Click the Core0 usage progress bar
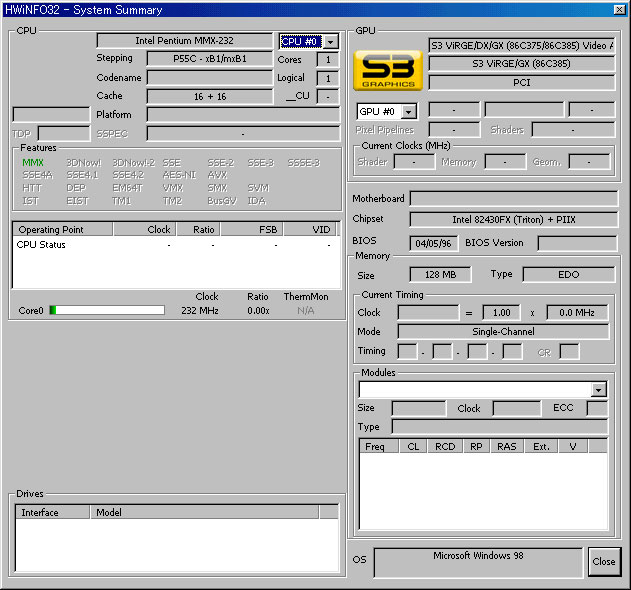The width and height of the screenshot is (631, 590). click(107, 310)
